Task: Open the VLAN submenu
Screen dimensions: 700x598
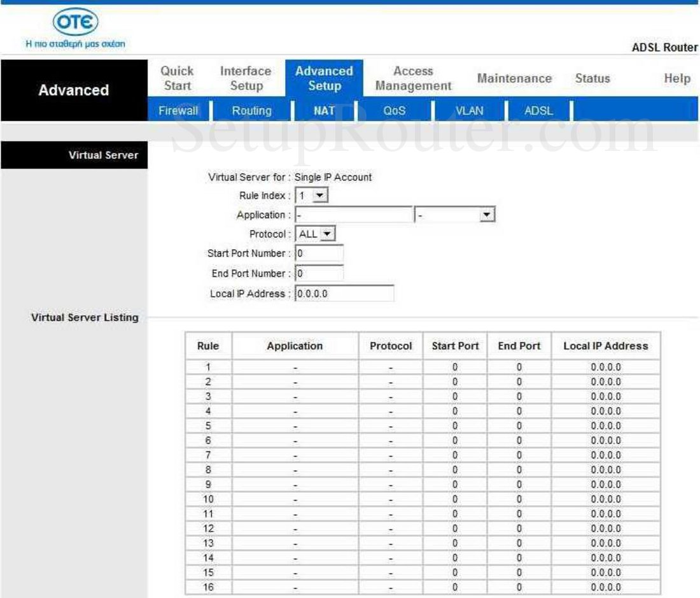Action: (x=469, y=110)
